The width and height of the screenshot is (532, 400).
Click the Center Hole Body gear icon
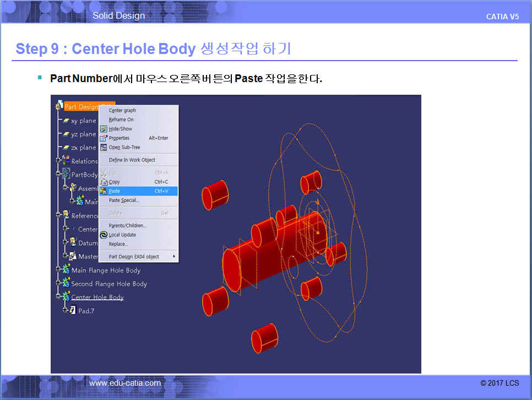point(66,297)
